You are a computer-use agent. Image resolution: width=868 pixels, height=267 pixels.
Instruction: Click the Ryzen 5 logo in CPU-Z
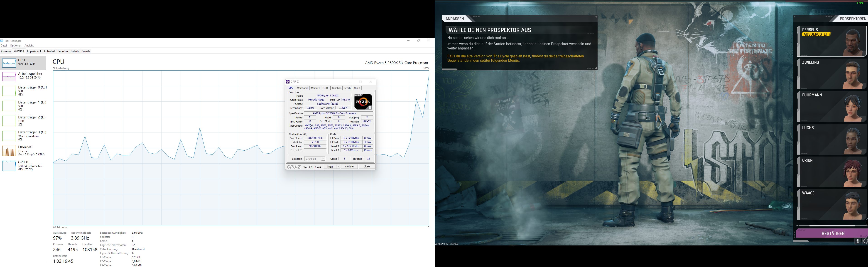click(x=363, y=101)
